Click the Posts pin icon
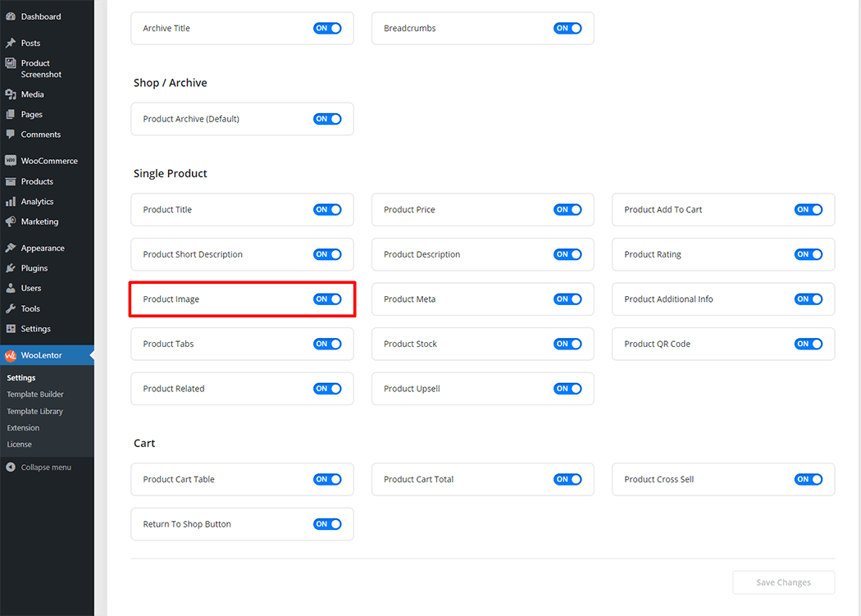Screen dimensions: 861x616 point(11,43)
